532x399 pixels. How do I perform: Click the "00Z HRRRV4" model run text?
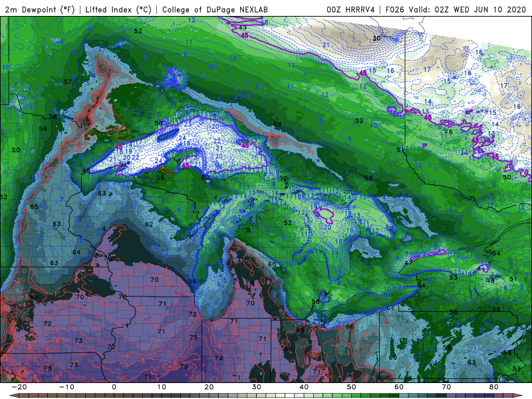coord(350,9)
